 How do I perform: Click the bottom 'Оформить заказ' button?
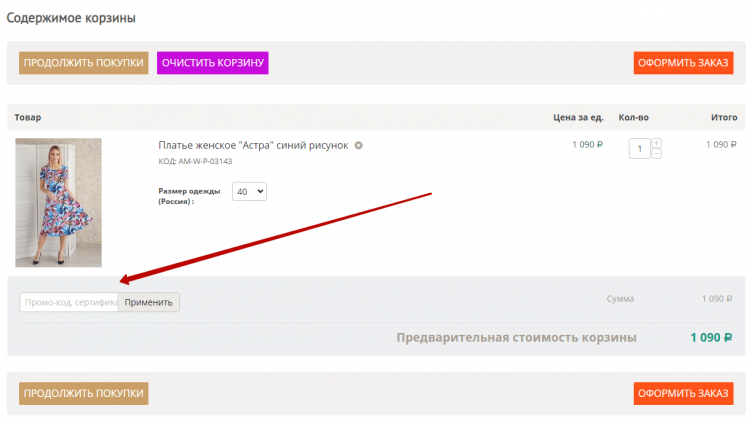point(683,393)
